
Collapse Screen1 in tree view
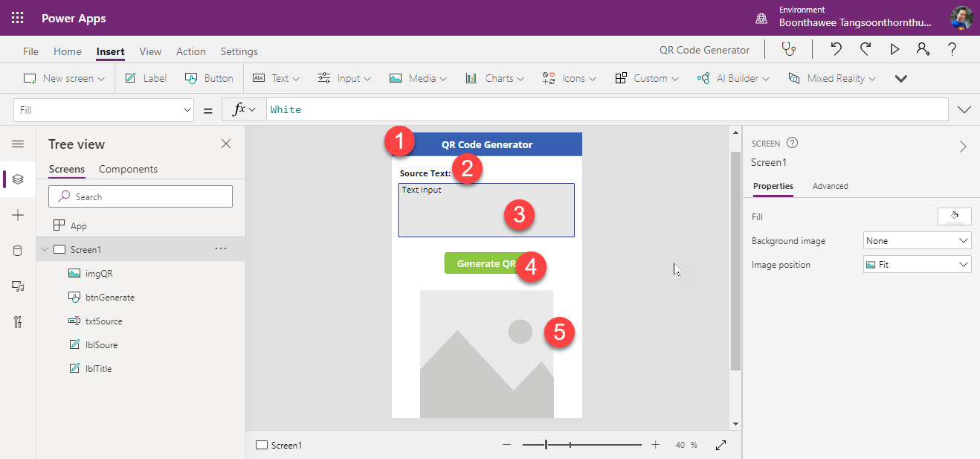point(45,249)
